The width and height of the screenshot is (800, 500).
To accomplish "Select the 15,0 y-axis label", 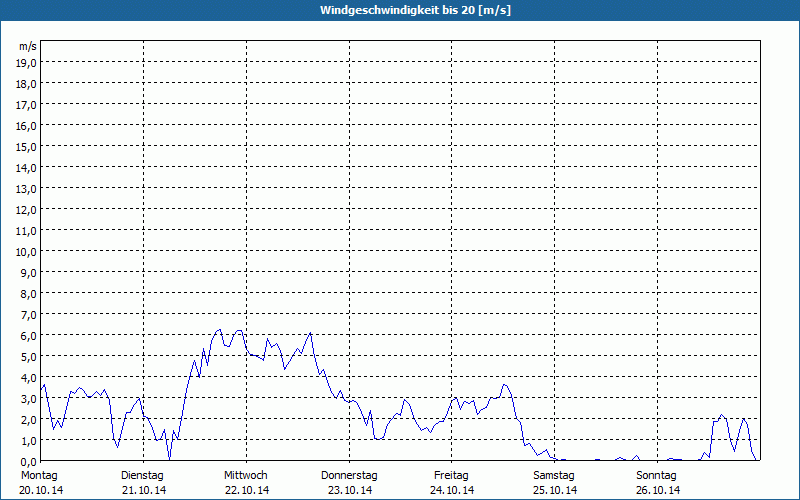I will point(27,147).
